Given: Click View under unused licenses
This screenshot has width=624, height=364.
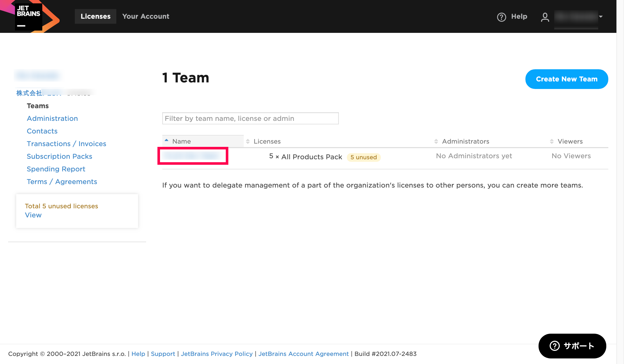Looking at the screenshot, I should click(33, 215).
